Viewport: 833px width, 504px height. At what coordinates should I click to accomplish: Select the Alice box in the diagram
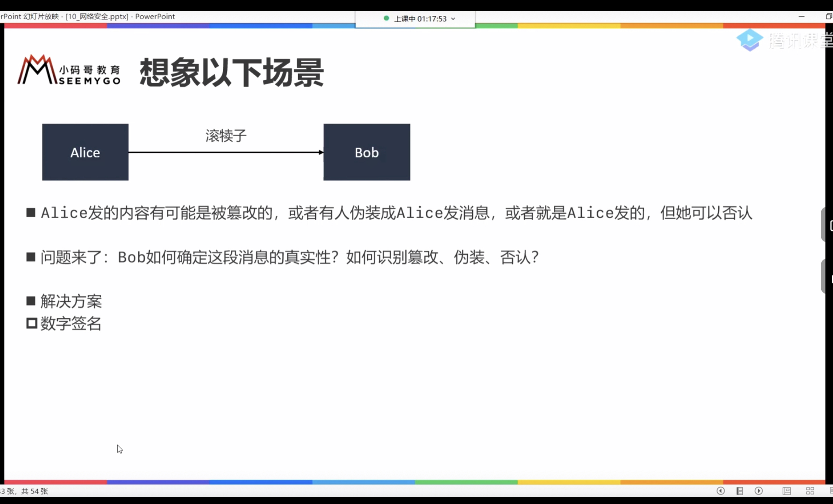[85, 152]
